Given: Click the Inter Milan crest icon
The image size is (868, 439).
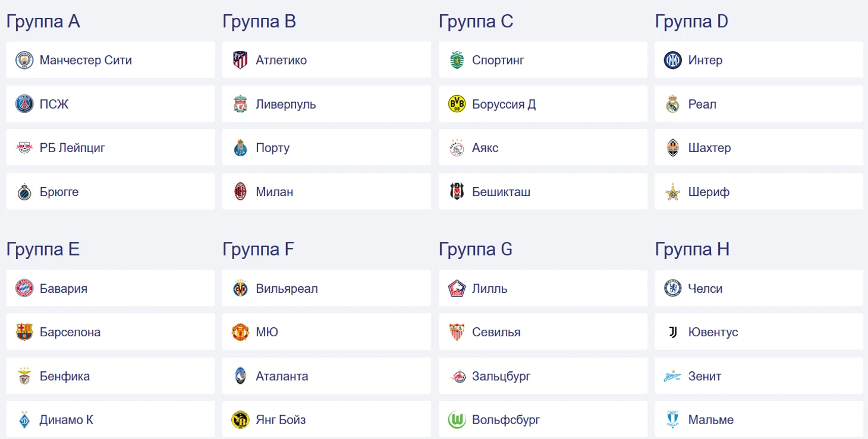Looking at the screenshot, I should point(672,60).
